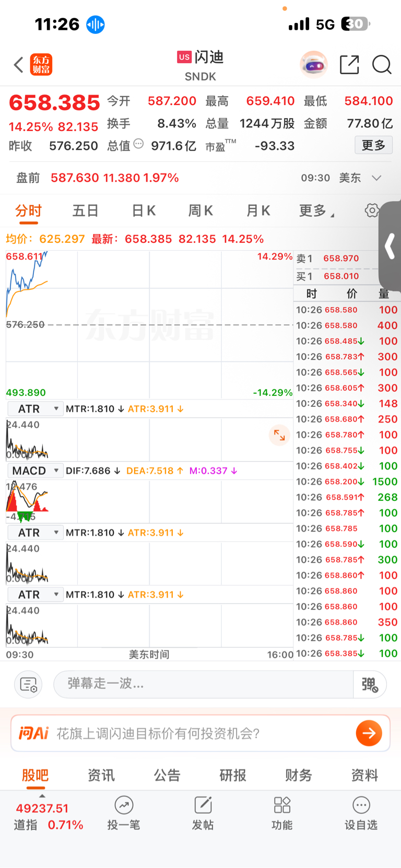
Task: Open the AI robot assistant avatar
Action: click(x=314, y=65)
